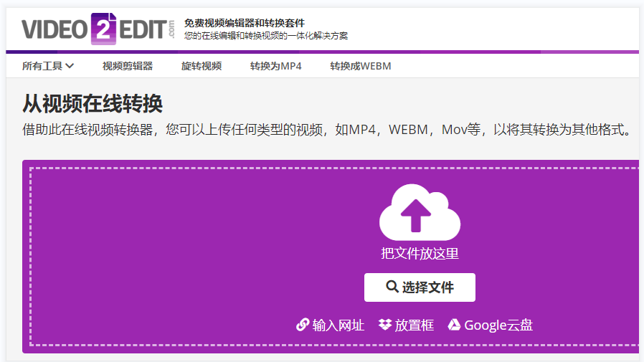644x362 pixels.
Task: Click the chain link icon beside 输入网址
Action: (303, 325)
